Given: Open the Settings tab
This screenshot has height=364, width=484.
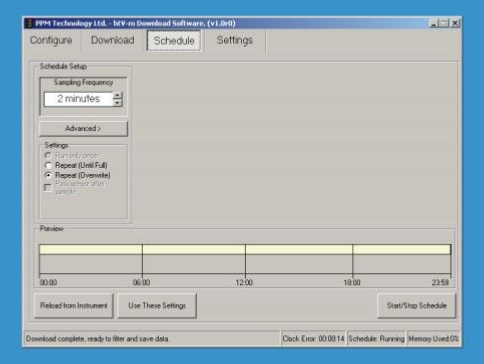Looking at the screenshot, I should click(235, 40).
